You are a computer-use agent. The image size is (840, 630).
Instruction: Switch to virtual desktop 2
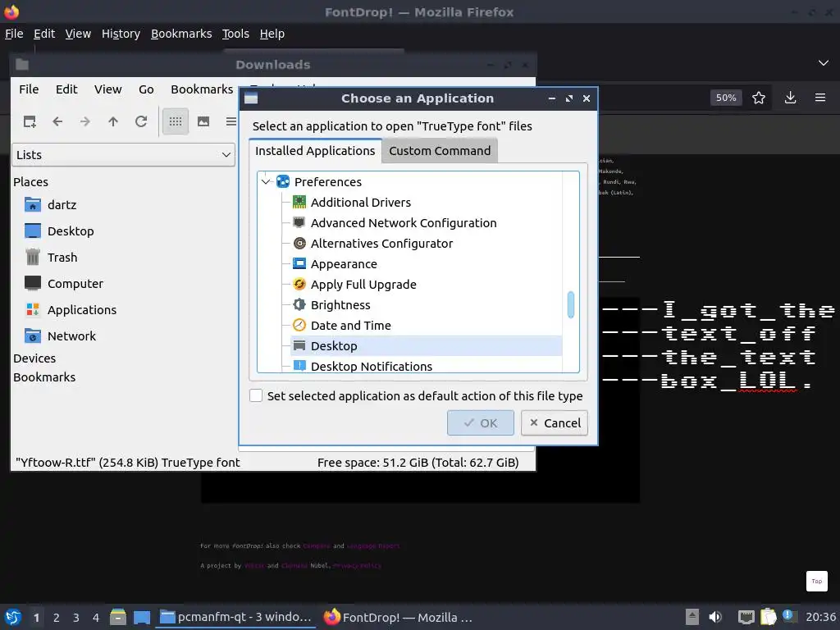point(57,618)
